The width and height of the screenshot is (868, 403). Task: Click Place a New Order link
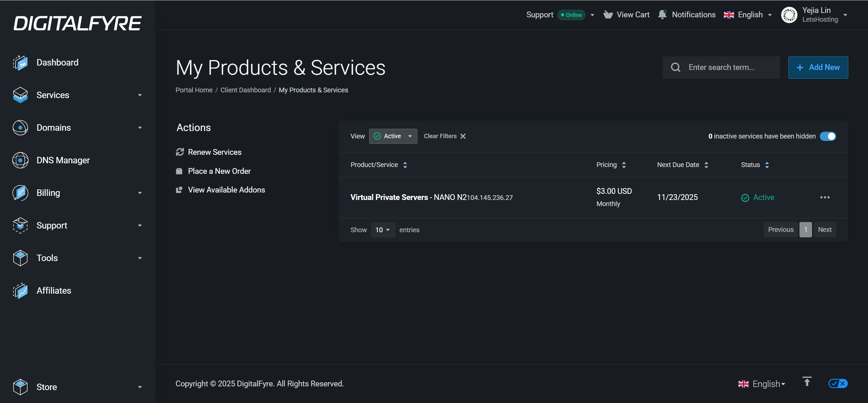[219, 171]
